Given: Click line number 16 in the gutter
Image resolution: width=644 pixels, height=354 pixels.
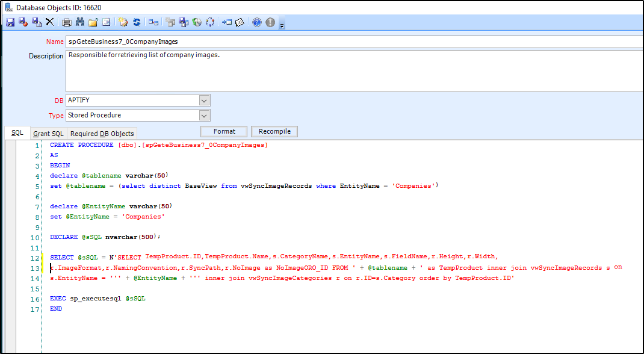Looking at the screenshot, I should click(35, 299).
